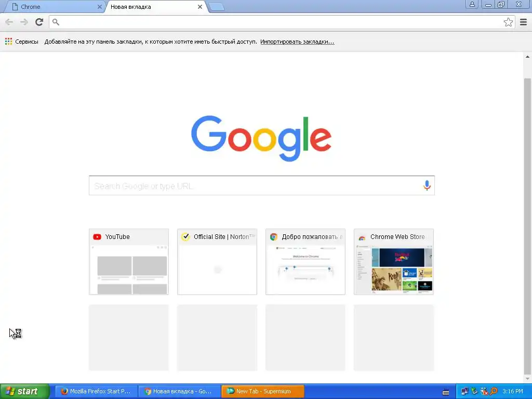Open a new tab with the new tab button
This screenshot has height=399, width=532.
(217, 7)
